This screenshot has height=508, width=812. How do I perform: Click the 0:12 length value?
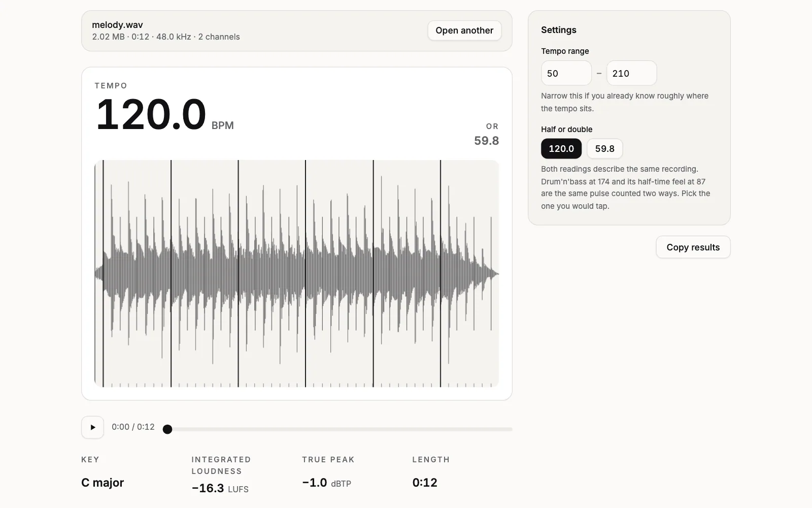(x=425, y=483)
